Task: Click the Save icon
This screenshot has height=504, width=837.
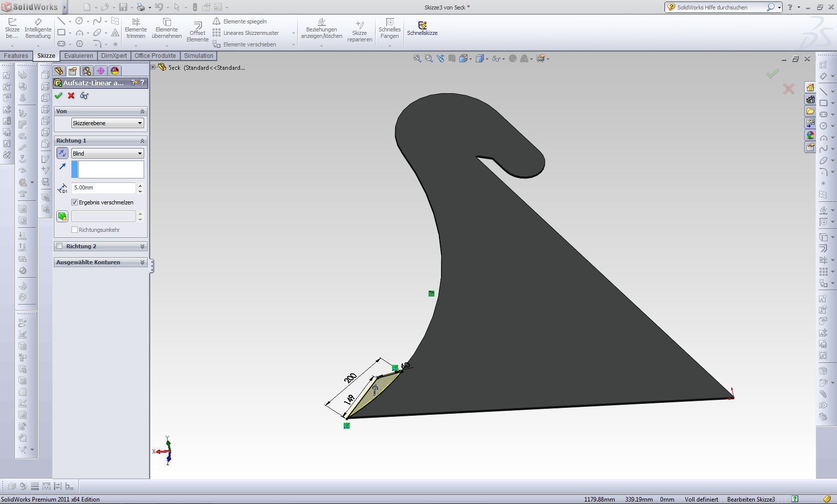Action: point(123,7)
